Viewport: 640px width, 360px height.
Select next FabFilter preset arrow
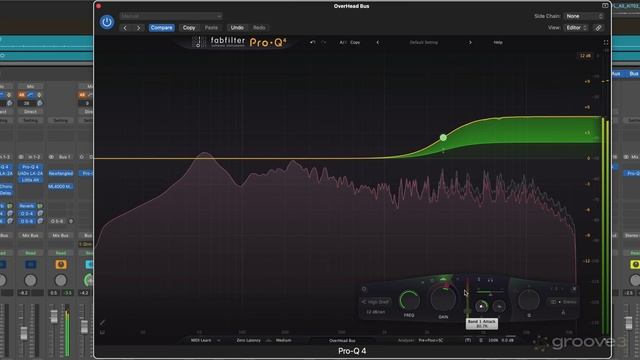pyautogui.click(x=470, y=42)
